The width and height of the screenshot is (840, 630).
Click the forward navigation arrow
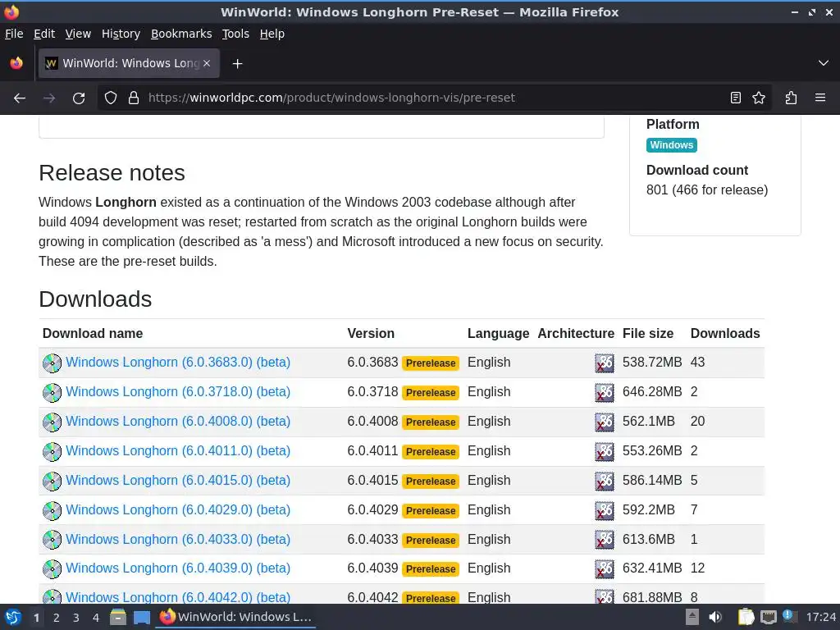49,98
